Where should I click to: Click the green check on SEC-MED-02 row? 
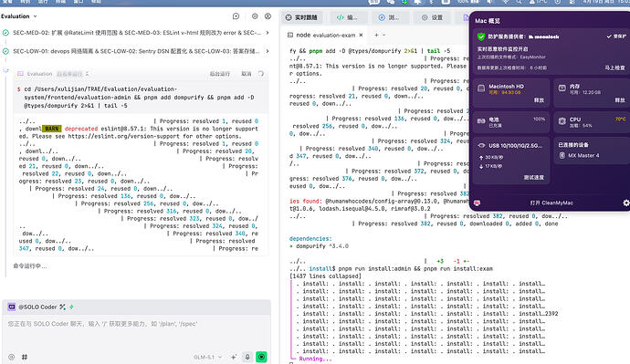click(x=5, y=33)
